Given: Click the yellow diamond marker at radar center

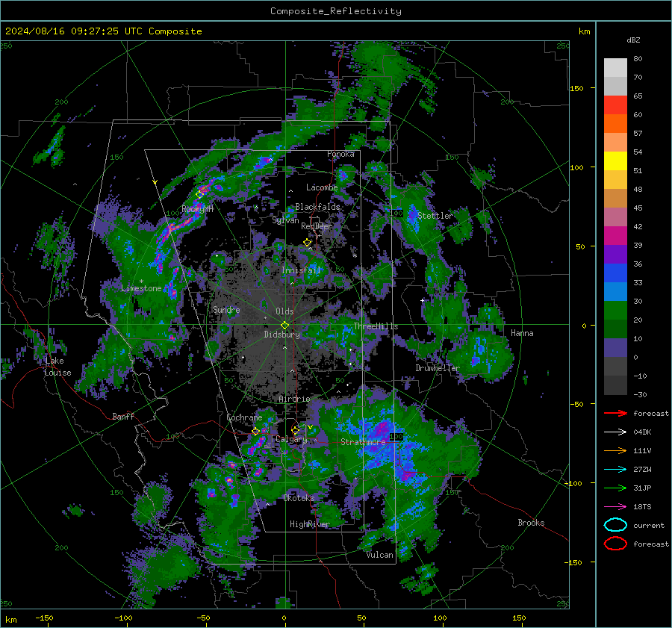Looking at the screenshot, I should 284,325.
